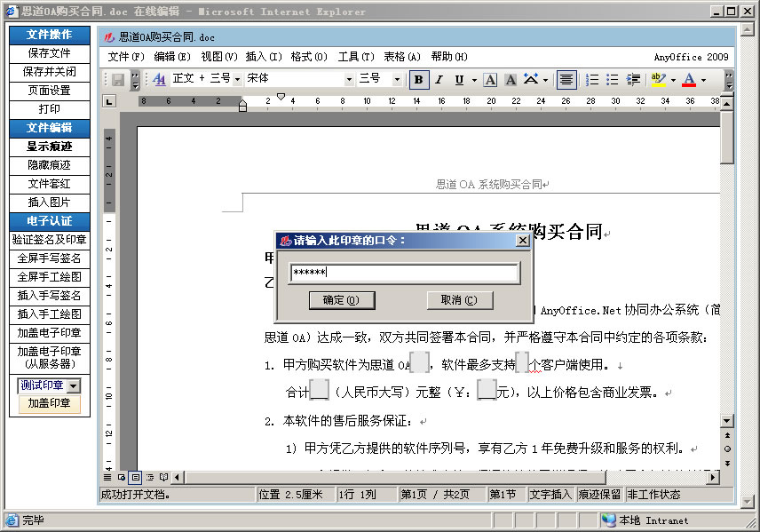Open the 工具(T) menu
This screenshot has height=532, width=760.
(x=356, y=57)
